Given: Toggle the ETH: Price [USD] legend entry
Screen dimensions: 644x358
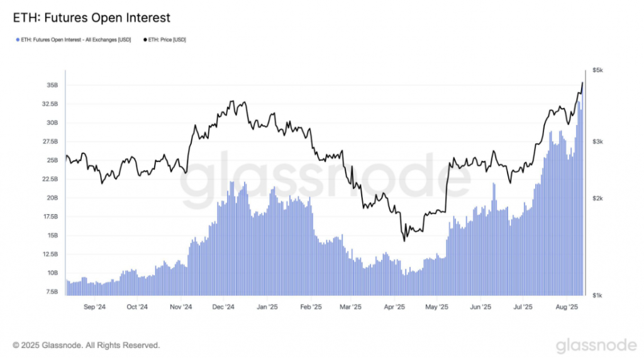Looking at the screenshot, I should click(x=168, y=40).
